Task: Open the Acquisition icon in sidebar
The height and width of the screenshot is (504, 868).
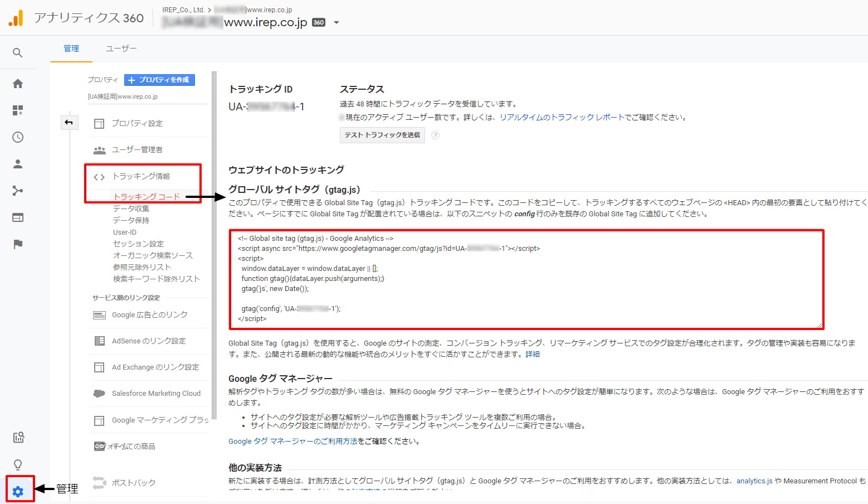Action: tap(18, 191)
